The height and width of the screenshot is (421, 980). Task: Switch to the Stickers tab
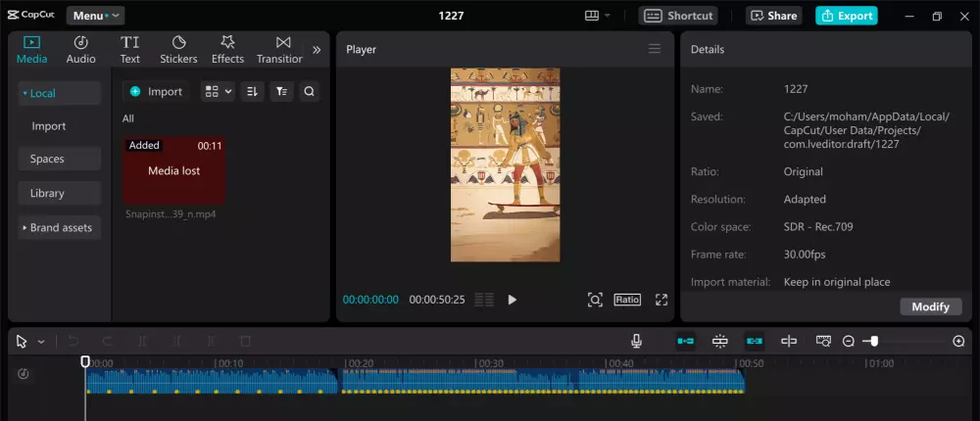coord(178,49)
